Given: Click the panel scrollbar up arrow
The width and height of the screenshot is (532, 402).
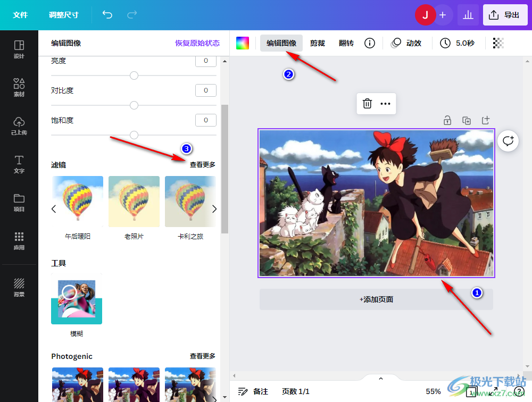Looking at the screenshot, I should pos(225,61).
